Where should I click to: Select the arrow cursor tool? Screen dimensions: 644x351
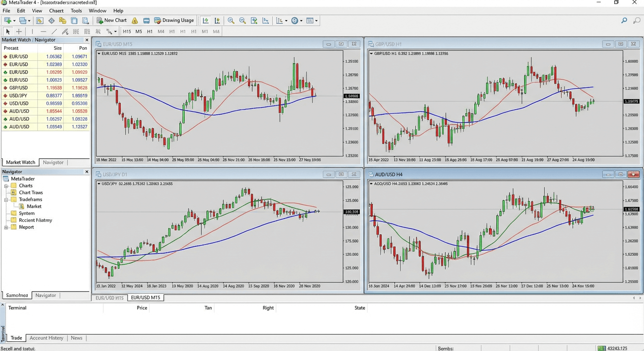8,32
